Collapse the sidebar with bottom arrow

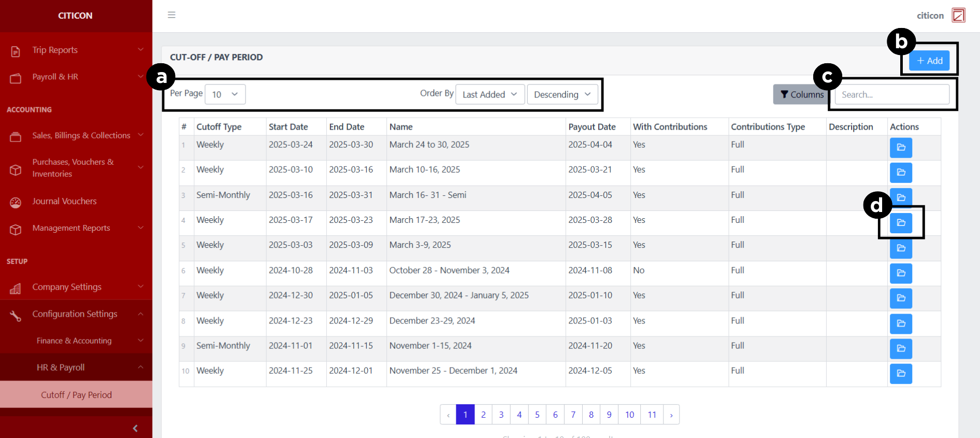click(x=135, y=428)
